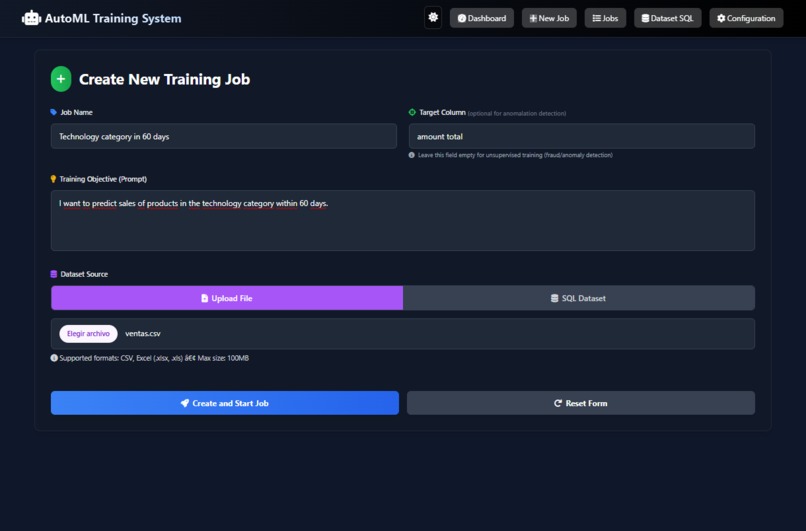
Task: Click the ventas.csv file name
Action: (x=143, y=334)
